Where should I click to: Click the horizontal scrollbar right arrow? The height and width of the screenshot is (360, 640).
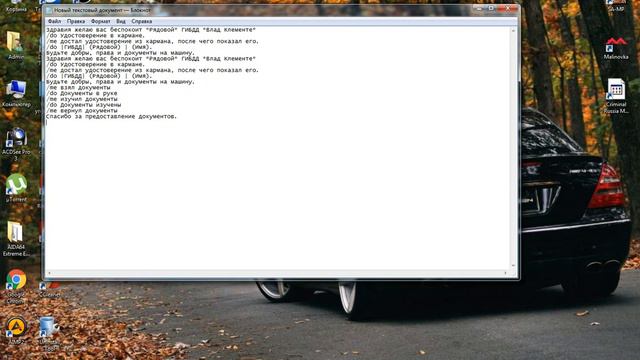coord(505,273)
